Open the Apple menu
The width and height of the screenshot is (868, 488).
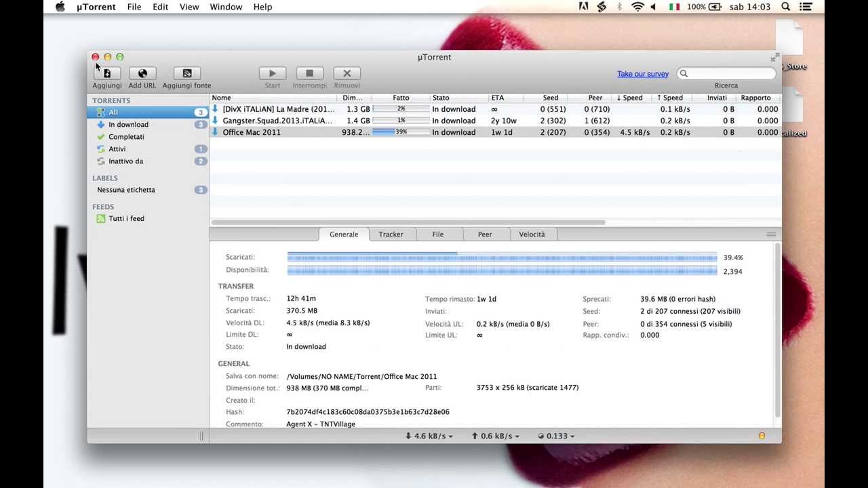coord(60,7)
